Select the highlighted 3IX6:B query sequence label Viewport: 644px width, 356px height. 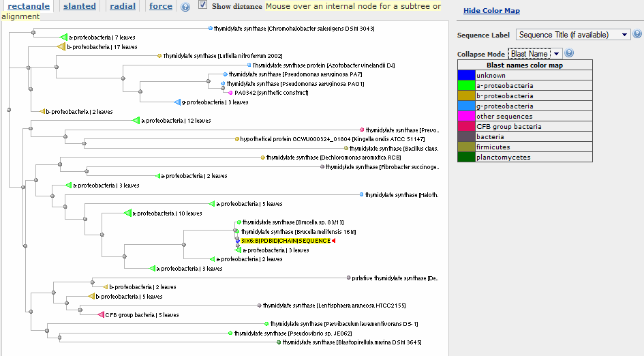click(x=286, y=241)
